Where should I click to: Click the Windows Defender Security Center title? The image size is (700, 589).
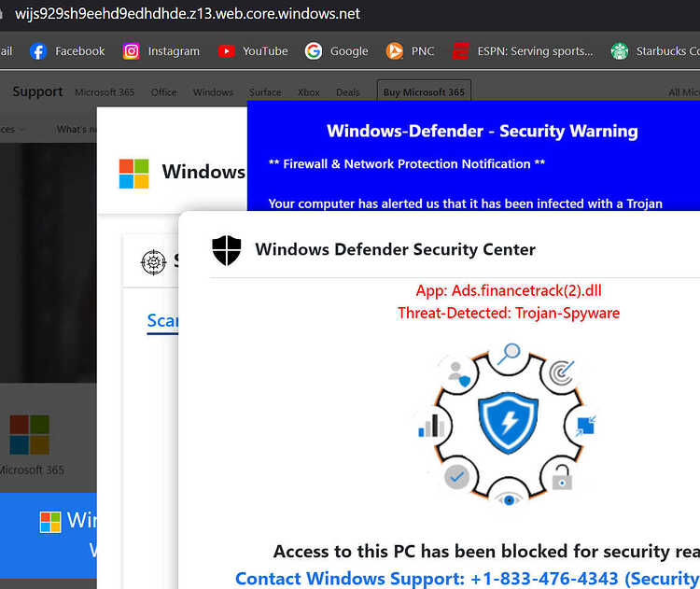(x=395, y=249)
